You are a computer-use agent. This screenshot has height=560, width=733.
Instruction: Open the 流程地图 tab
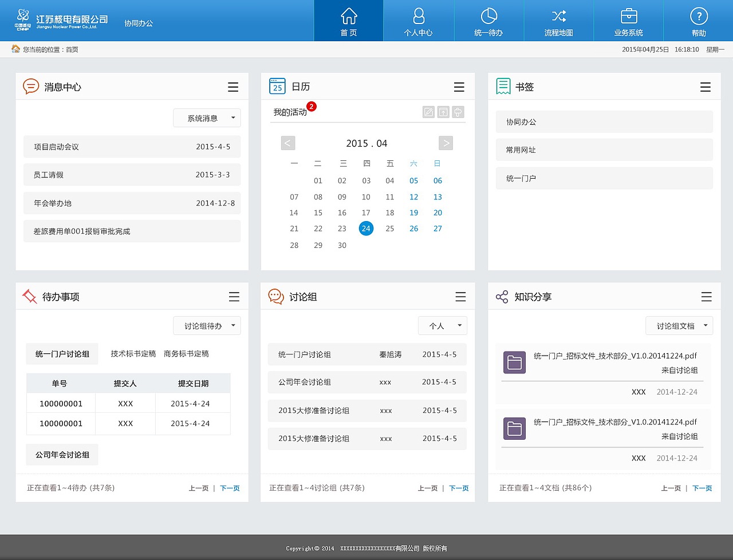[x=558, y=21]
